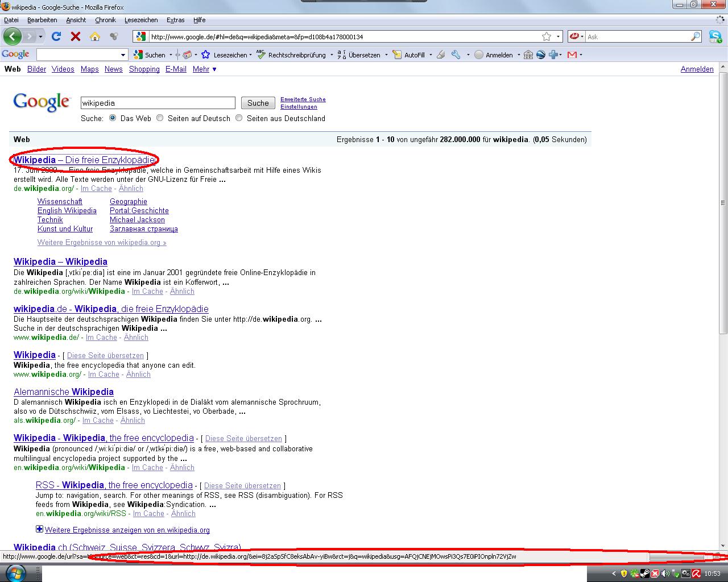728x582 pixels.
Task: Click the blue globe icon on Google toolbar
Action: [541, 55]
